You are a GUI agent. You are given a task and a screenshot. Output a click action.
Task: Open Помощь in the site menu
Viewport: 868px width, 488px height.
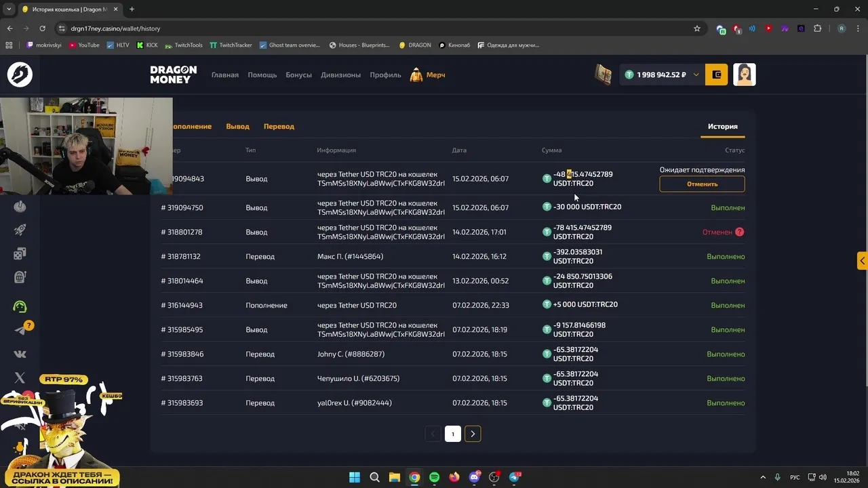tap(262, 75)
